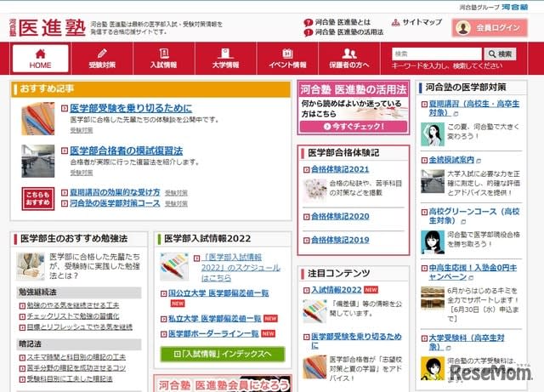This screenshot has height=392, width=544.
Task: Click the girl illustration beside この夏、河合塾で大きく変わろう
Action: (433, 134)
